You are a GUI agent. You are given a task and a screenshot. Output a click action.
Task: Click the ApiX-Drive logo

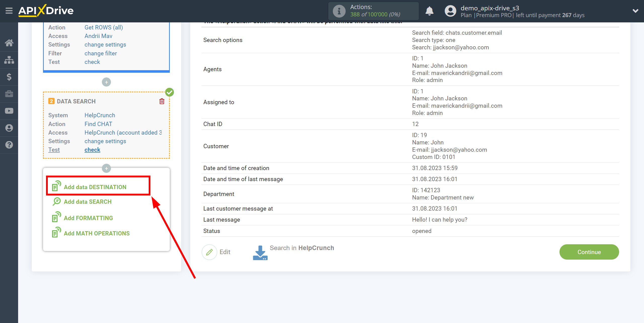[46, 11]
